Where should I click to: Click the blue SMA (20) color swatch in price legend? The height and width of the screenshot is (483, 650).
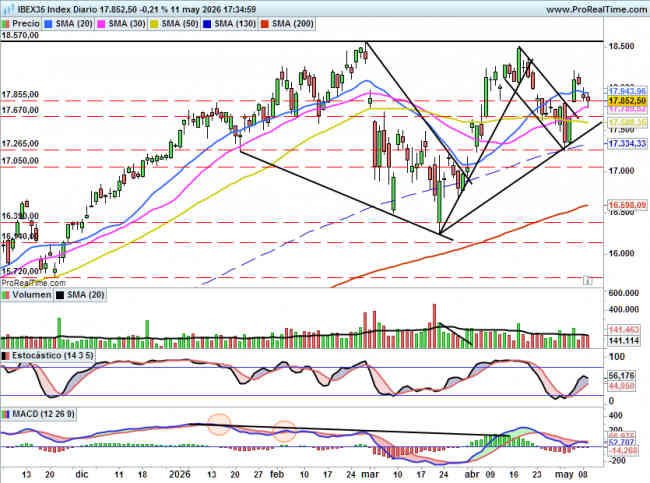pos(49,24)
